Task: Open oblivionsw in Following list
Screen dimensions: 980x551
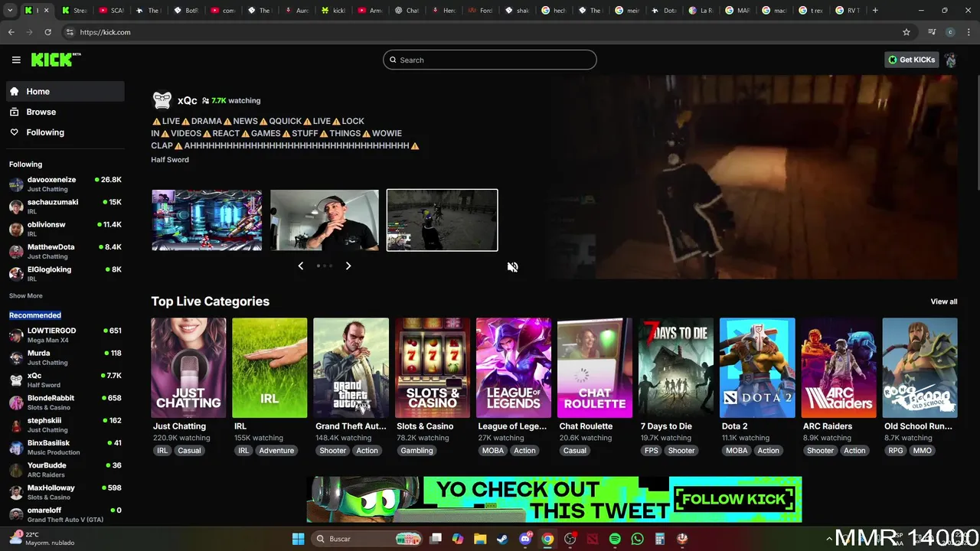Action: 65,229
